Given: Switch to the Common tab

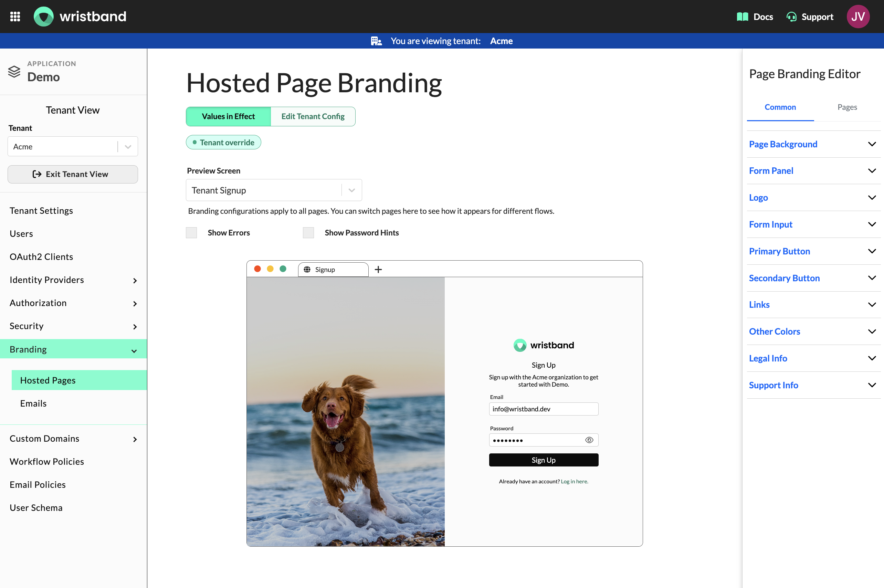Looking at the screenshot, I should point(780,107).
